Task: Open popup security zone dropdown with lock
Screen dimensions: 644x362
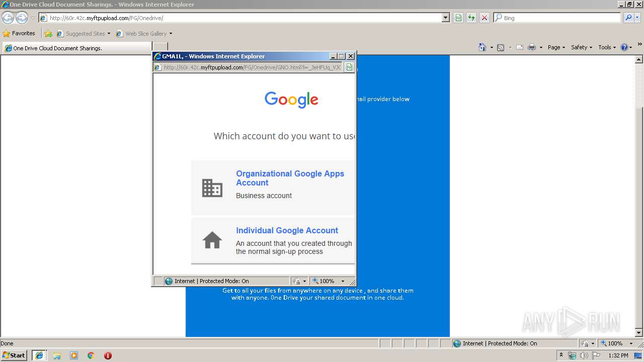Action: pyautogui.click(x=299, y=281)
